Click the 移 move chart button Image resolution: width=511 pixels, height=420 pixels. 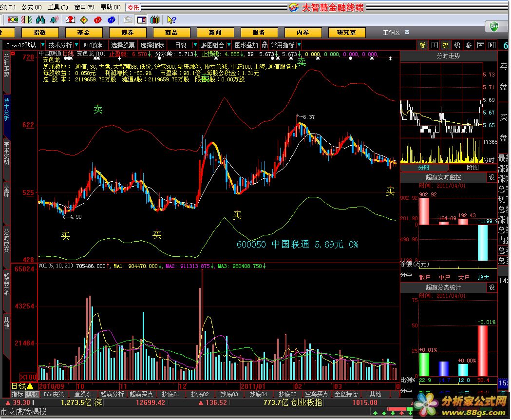(x=469, y=45)
